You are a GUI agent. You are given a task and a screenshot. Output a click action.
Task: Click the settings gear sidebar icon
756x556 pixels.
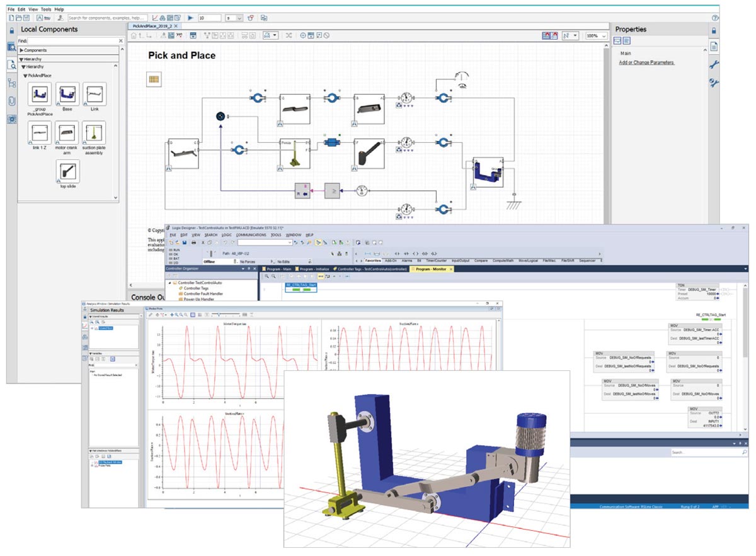[x=12, y=119]
